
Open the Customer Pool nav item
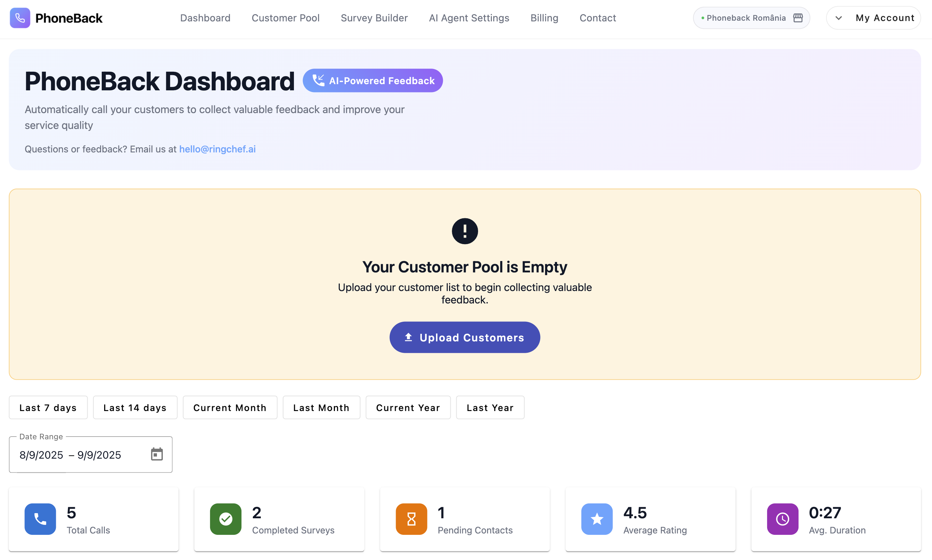285,18
